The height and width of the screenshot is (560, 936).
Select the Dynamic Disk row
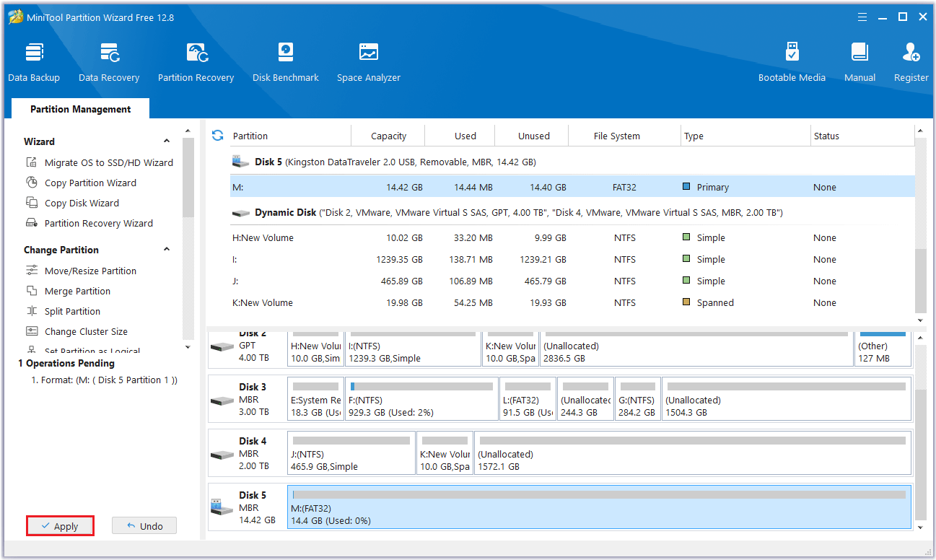572,213
